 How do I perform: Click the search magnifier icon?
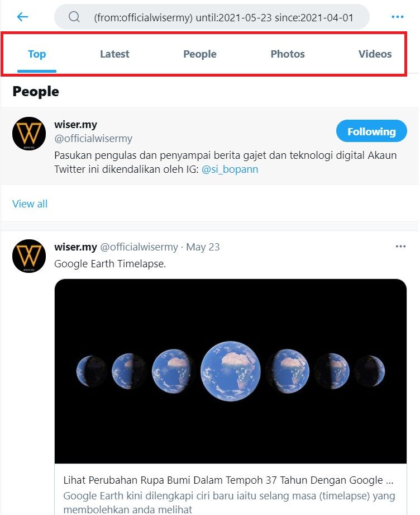pyautogui.click(x=74, y=17)
